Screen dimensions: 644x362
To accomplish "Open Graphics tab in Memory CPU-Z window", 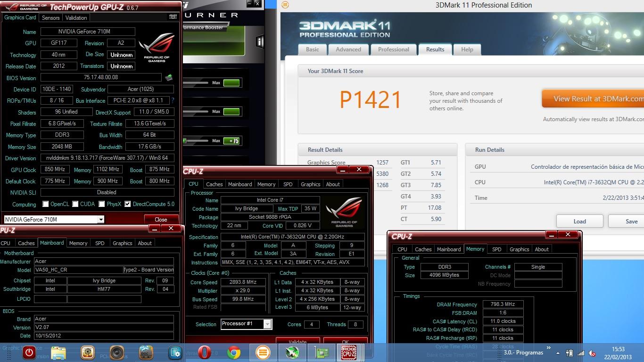I will click(x=520, y=249).
